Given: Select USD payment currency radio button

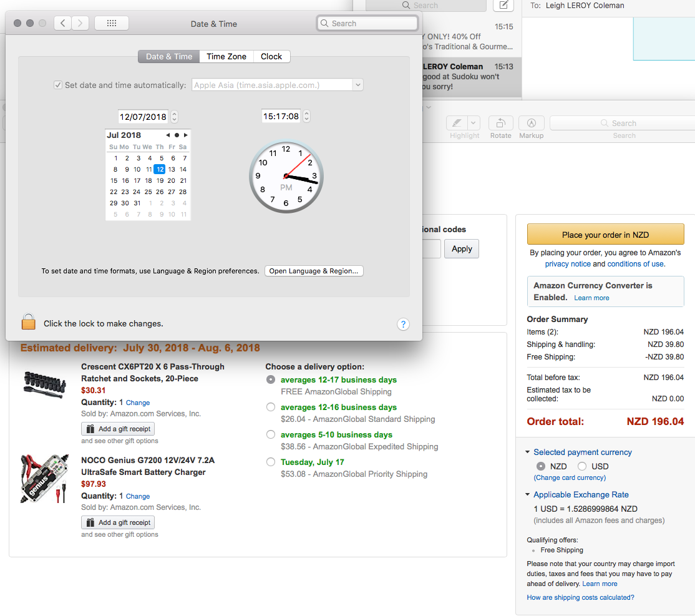Looking at the screenshot, I should pos(582,466).
